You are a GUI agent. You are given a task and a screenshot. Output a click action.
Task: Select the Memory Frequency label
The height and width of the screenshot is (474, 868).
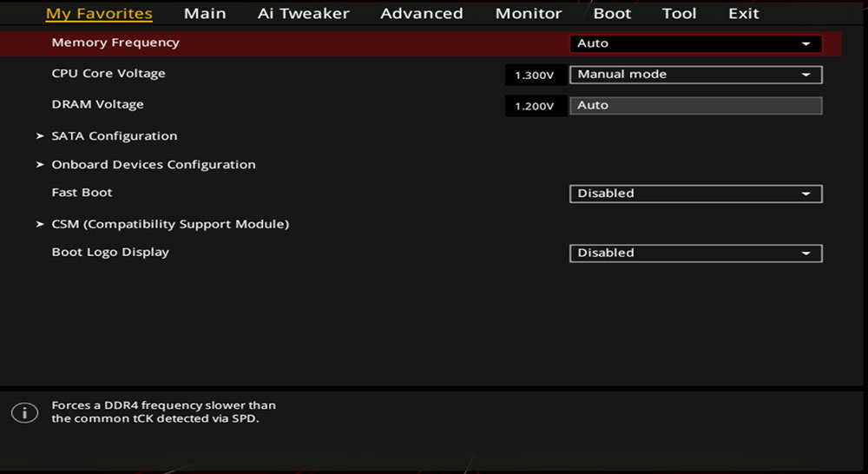115,43
